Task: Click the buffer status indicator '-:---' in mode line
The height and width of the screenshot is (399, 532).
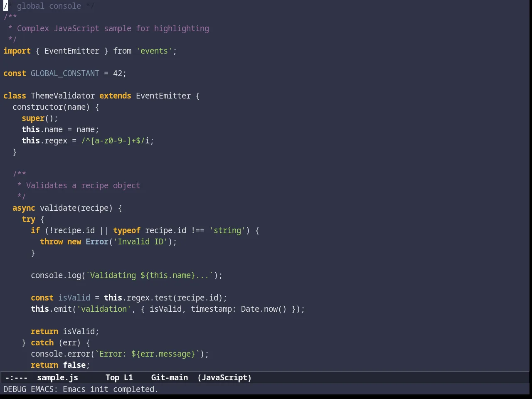Action: [17, 377]
